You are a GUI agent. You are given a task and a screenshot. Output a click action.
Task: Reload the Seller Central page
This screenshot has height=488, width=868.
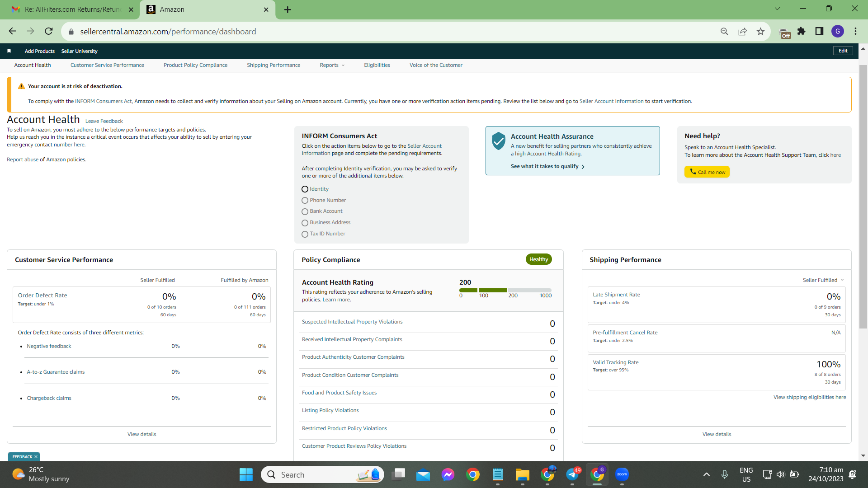(x=49, y=31)
